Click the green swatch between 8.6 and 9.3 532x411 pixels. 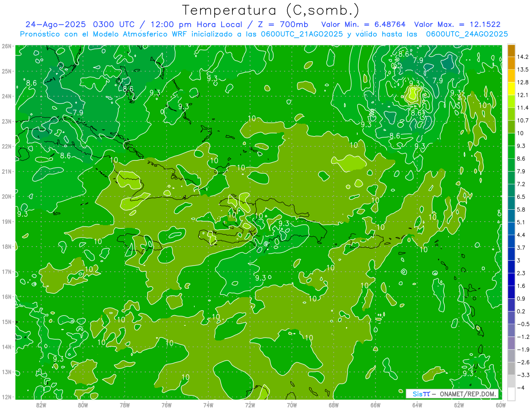coord(511,152)
